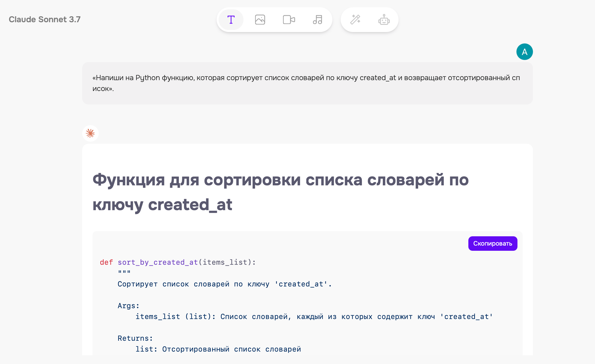Click the line 'list: Отсортированный список словарей'

(x=218, y=349)
